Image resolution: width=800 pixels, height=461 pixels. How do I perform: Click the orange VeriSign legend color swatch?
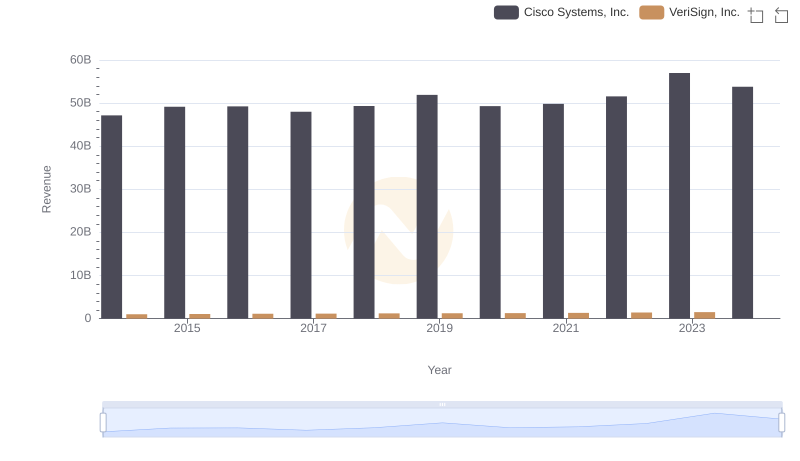tap(652, 12)
